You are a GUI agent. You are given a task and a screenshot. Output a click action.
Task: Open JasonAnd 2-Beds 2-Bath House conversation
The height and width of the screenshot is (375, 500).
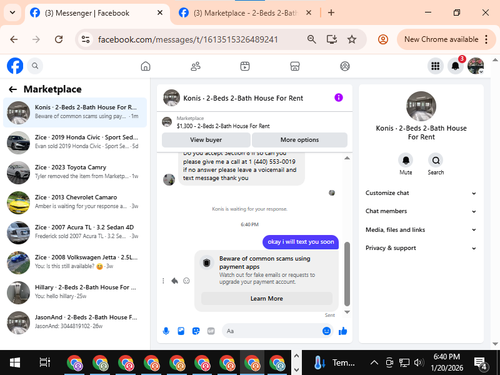point(75,322)
